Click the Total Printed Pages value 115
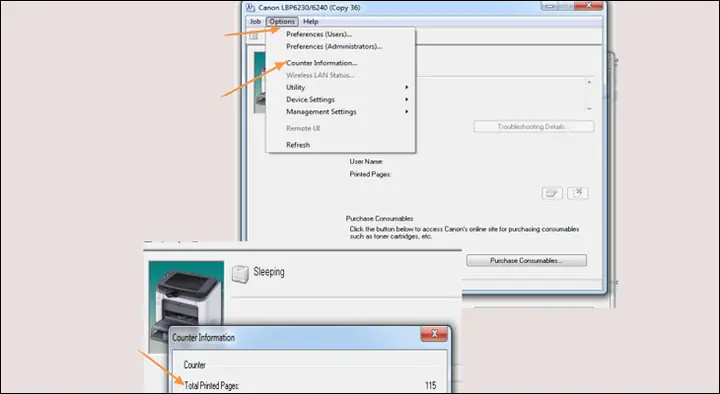Screen dimensions: 720x394 [430, 385]
